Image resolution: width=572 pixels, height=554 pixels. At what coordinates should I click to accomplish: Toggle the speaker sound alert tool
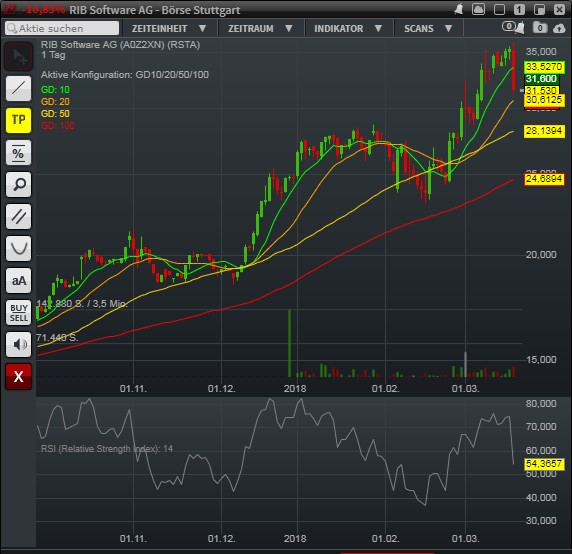19,344
